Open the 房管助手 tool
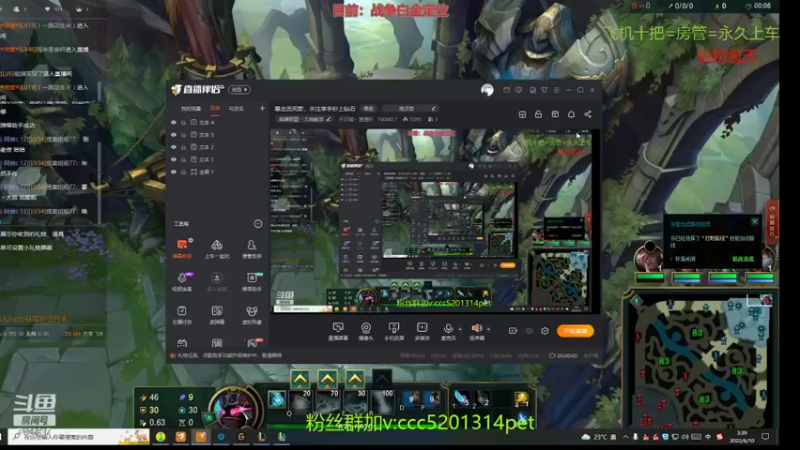 tap(252, 248)
